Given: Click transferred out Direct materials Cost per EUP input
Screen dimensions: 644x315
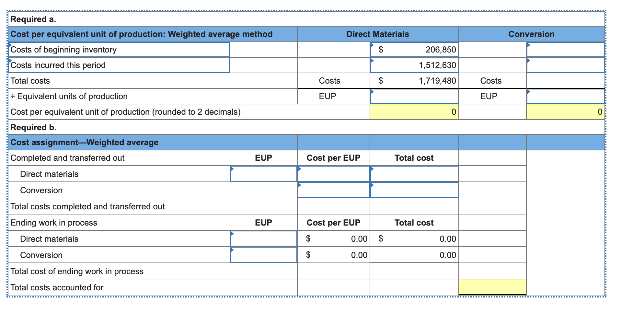Looking at the screenshot, I should 334,174.
